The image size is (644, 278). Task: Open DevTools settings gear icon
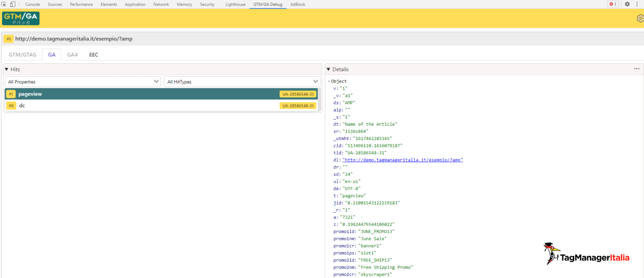pos(627,4)
